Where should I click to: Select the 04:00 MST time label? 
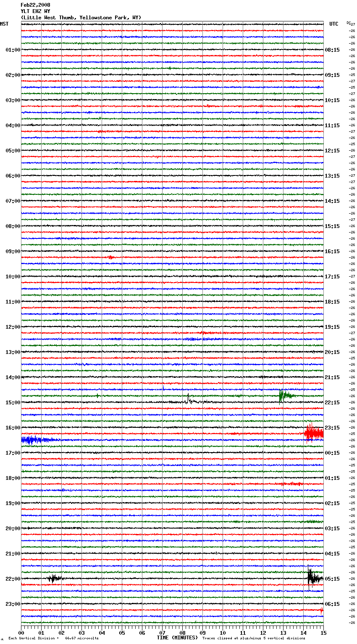(13, 126)
